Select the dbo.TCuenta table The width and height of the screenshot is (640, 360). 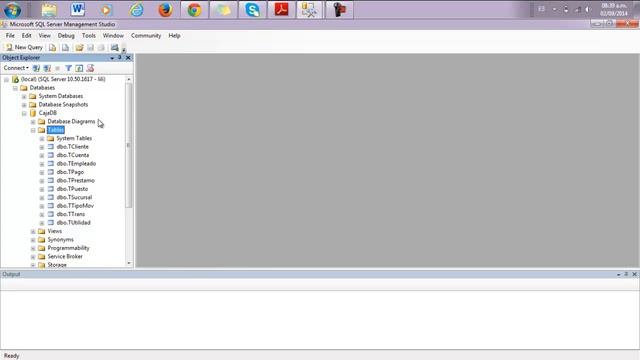[x=73, y=155]
